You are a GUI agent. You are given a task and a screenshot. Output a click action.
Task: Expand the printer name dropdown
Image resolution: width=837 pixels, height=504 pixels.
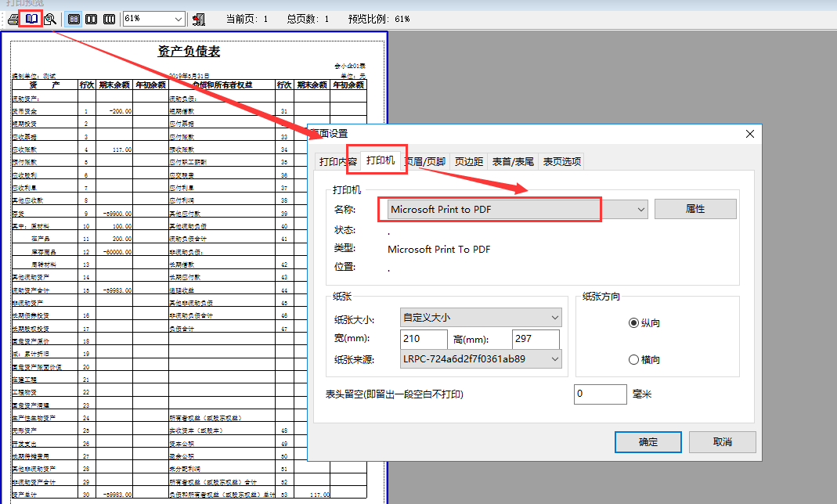pos(640,210)
